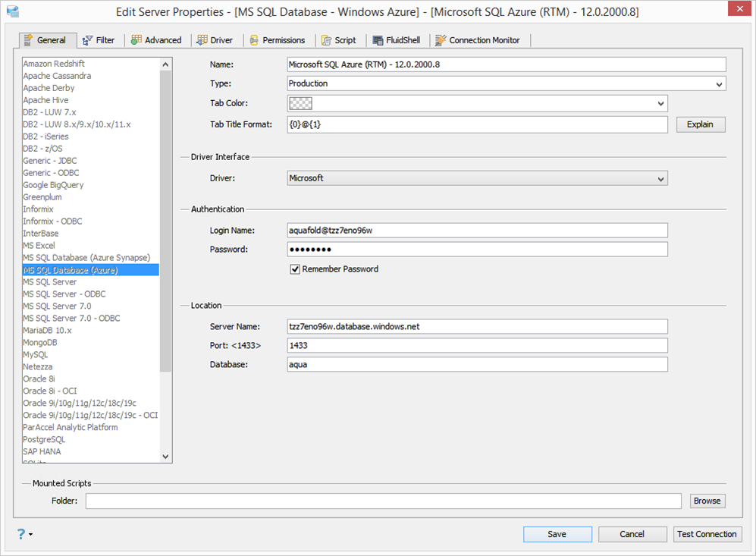Open the Tab Color dropdown

point(660,104)
